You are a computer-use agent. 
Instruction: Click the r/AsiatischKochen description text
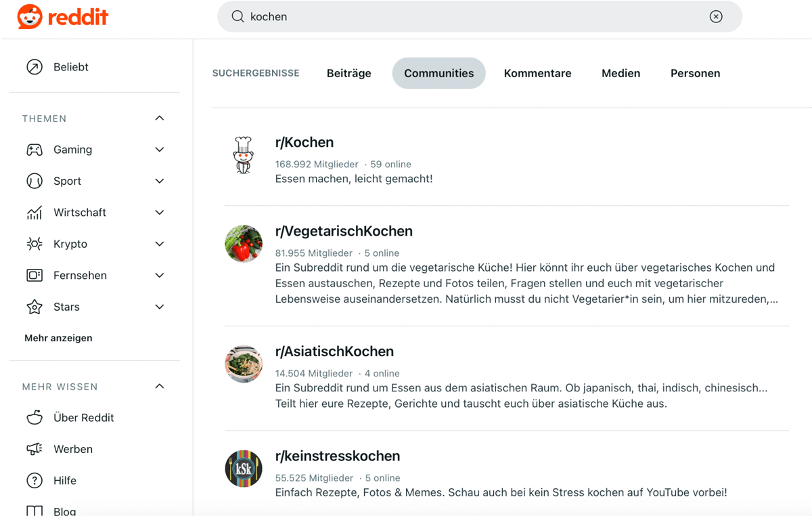pos(522,396)
